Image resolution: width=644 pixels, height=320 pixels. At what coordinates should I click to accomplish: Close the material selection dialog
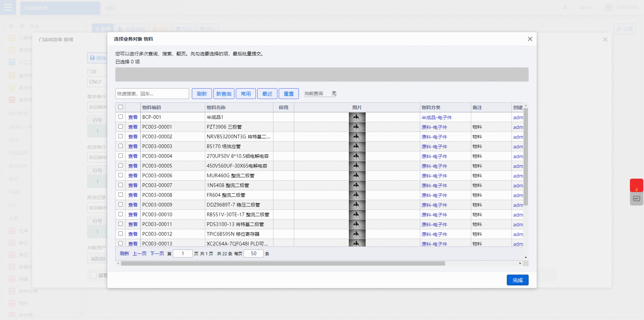click(x=530, y=39)
